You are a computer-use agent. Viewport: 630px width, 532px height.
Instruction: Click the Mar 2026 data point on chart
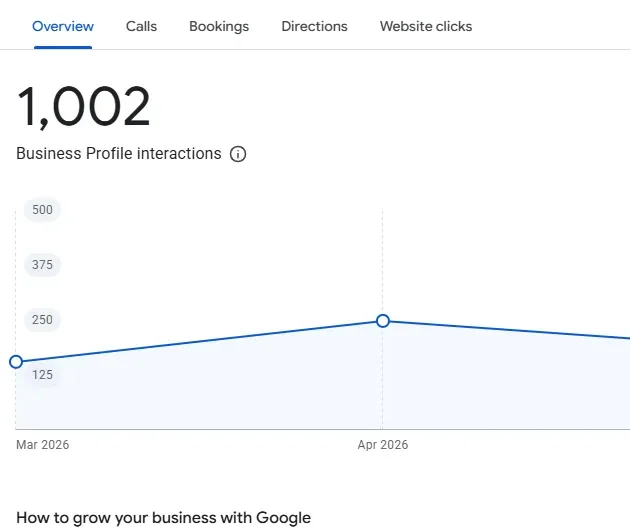(16, 362)
